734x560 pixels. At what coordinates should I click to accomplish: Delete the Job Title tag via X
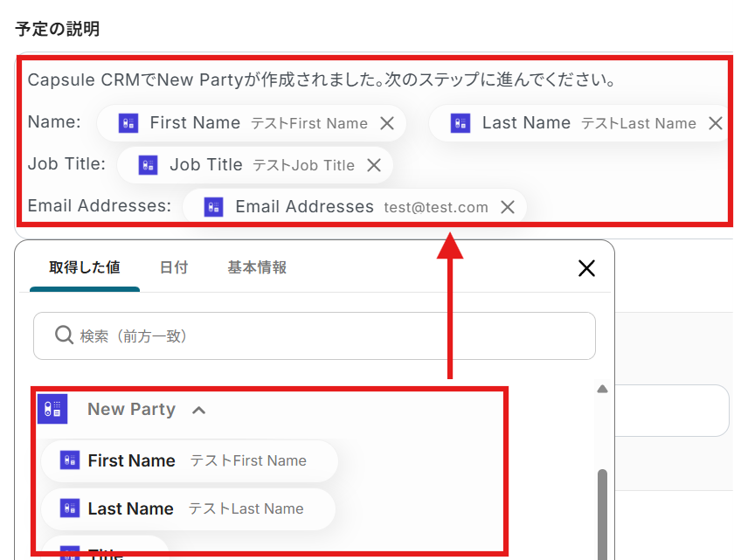(x=374, y=165)
